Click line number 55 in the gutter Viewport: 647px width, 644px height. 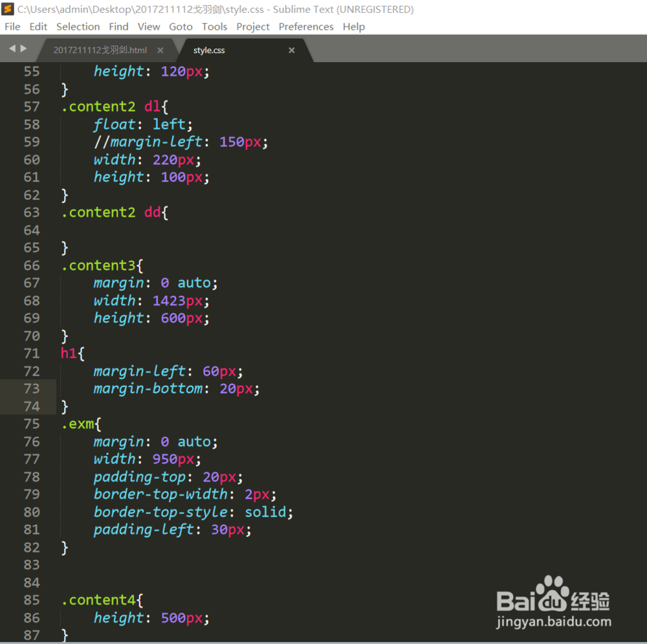click(32, 71)
